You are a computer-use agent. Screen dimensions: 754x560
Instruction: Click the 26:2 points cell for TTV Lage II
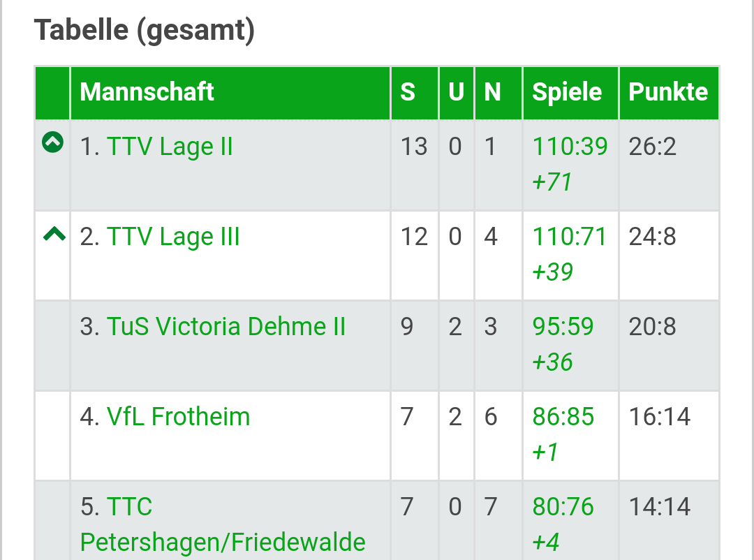pyautogui.click(x=653, y=147)
